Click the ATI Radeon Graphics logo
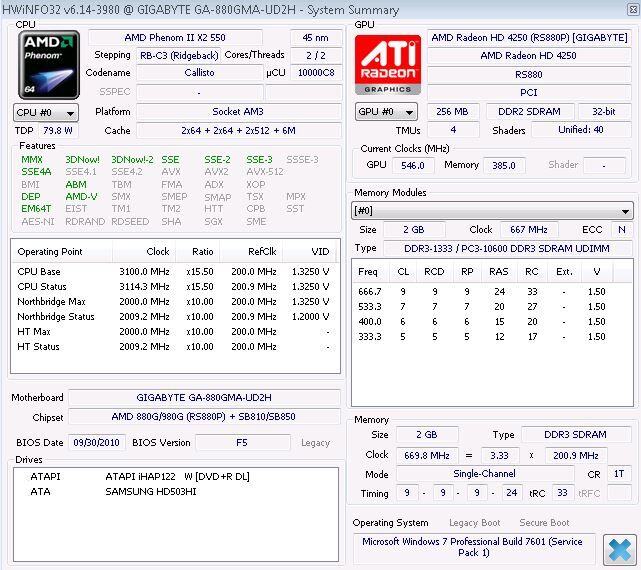 click(388, 65)
